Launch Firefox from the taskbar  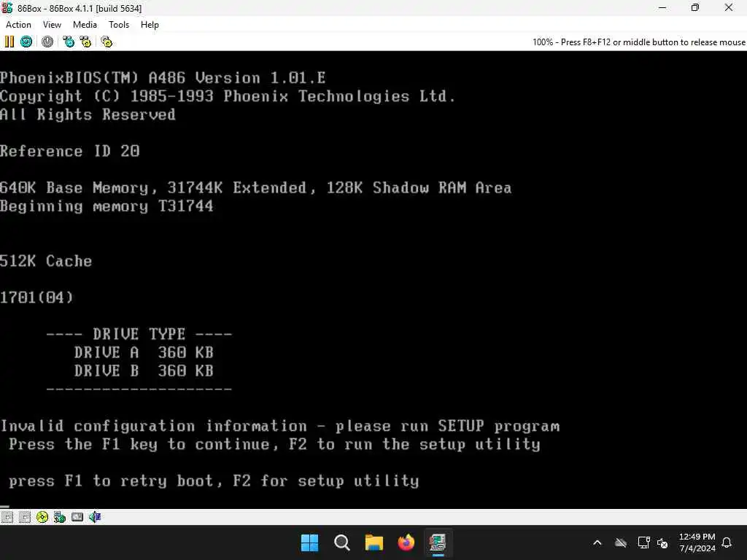406,542
